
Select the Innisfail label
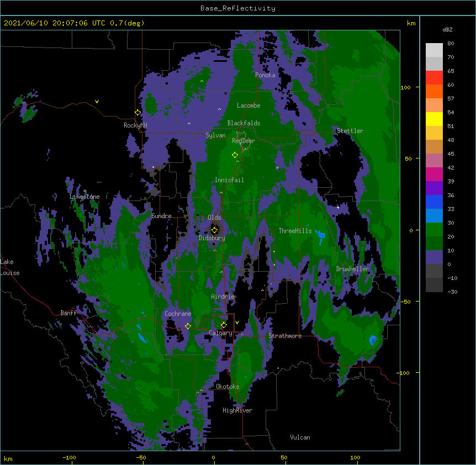pyautogui.click(x=229, y=180)
